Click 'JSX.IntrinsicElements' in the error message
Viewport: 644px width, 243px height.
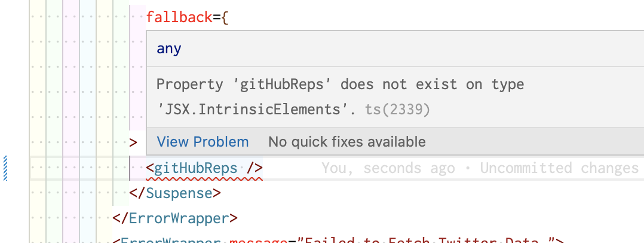click(x=256, y=110)
